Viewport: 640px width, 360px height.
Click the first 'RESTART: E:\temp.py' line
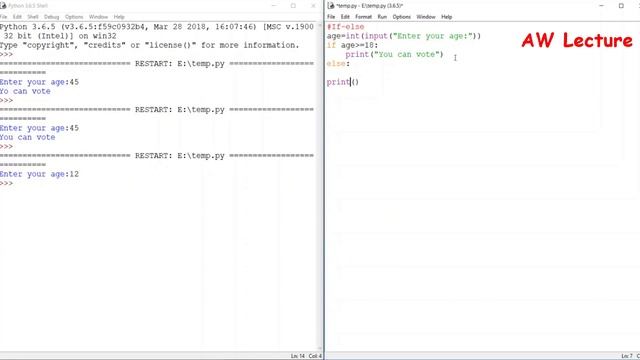coord(157,64)
